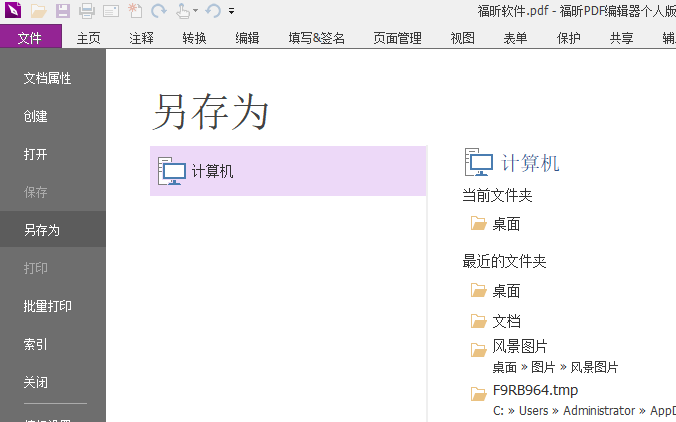Switch to the 视图 tab
Screen dimensions: 676x422
(463, 38)
